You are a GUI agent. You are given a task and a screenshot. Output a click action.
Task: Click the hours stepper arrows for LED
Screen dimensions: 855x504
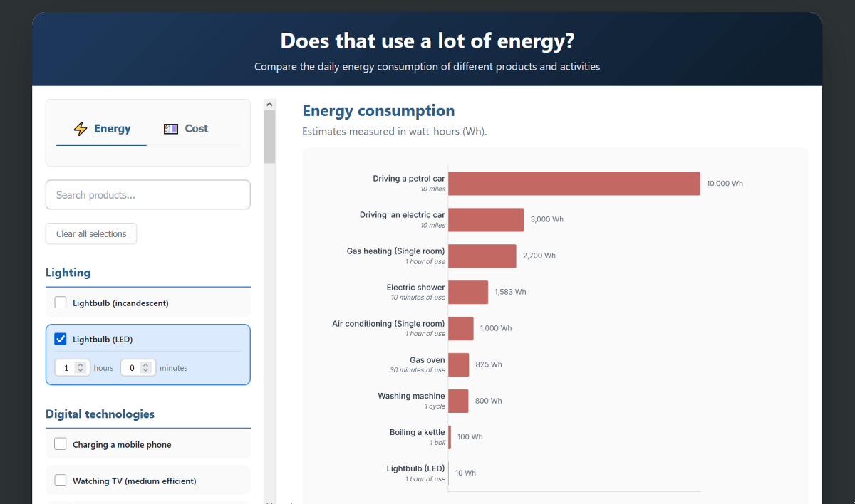click(x=81, y=368)
